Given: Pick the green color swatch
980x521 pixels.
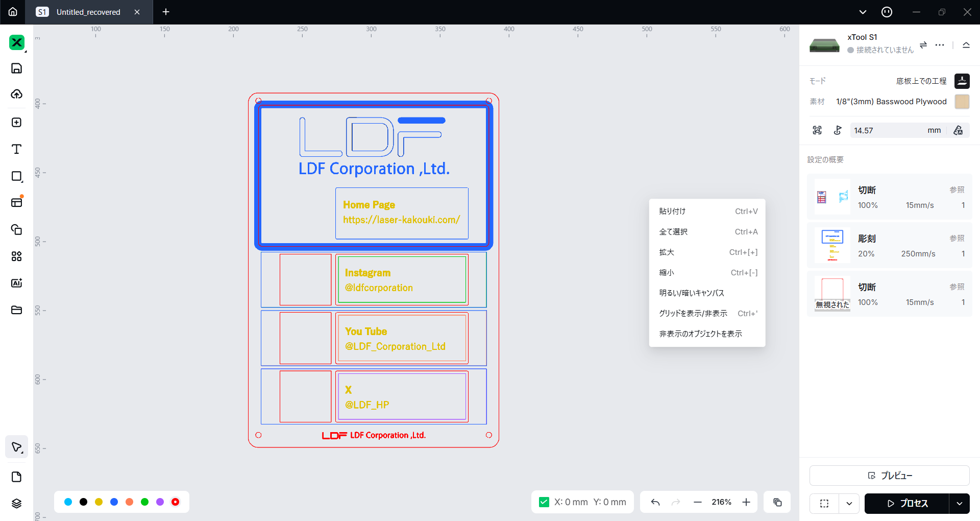Looking at the screenshot, I should pos(145,502).
